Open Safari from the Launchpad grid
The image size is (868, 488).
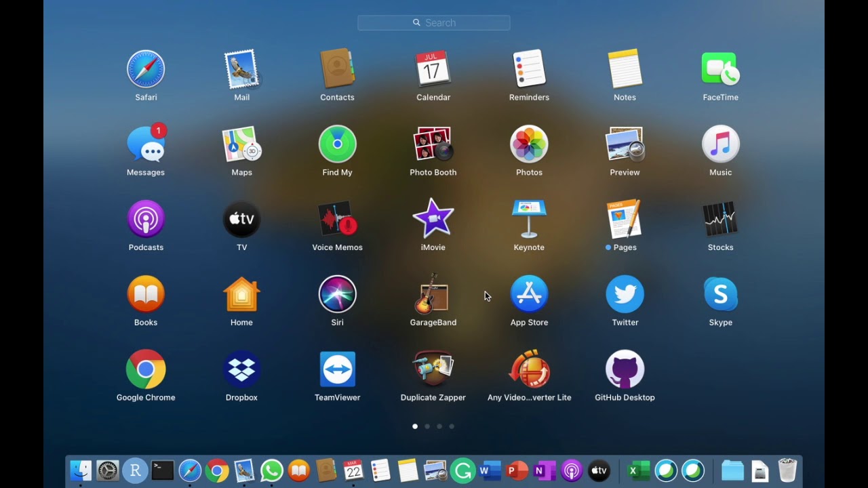click(146, 69)
